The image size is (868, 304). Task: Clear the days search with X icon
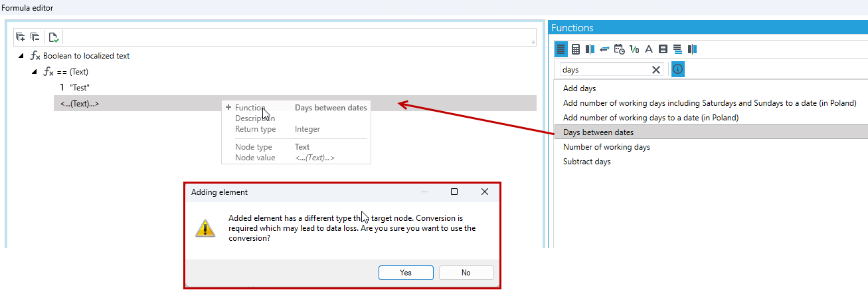656,69
